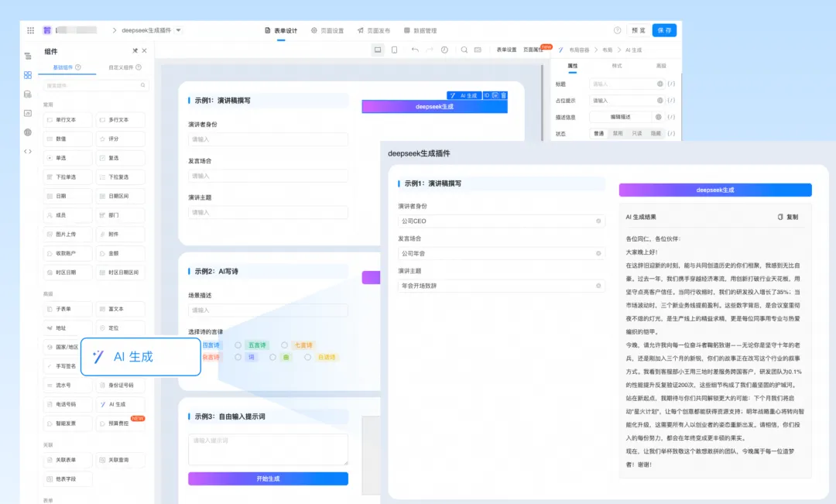Set 状态 to 只读
The width and height of the screenshot is (836, 504).
coord(636,133)
